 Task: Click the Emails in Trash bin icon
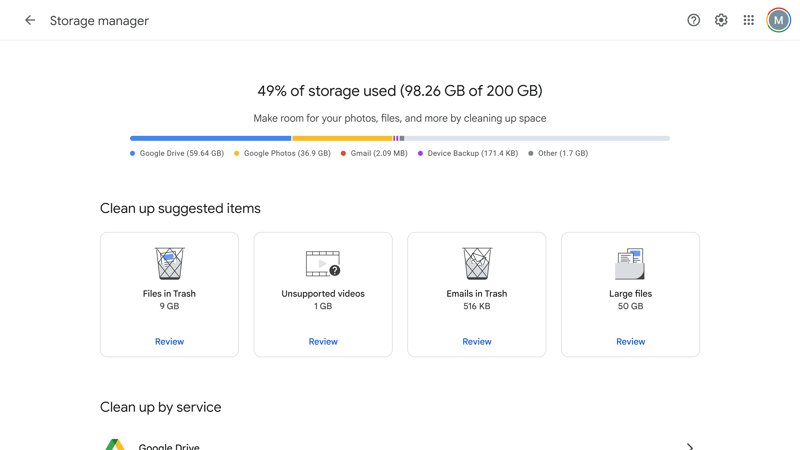[x=477, y=263]
